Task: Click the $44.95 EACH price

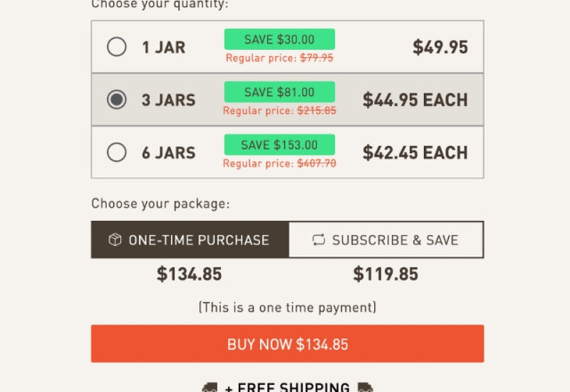Action: pyautogui.click(x=415, y=100)
